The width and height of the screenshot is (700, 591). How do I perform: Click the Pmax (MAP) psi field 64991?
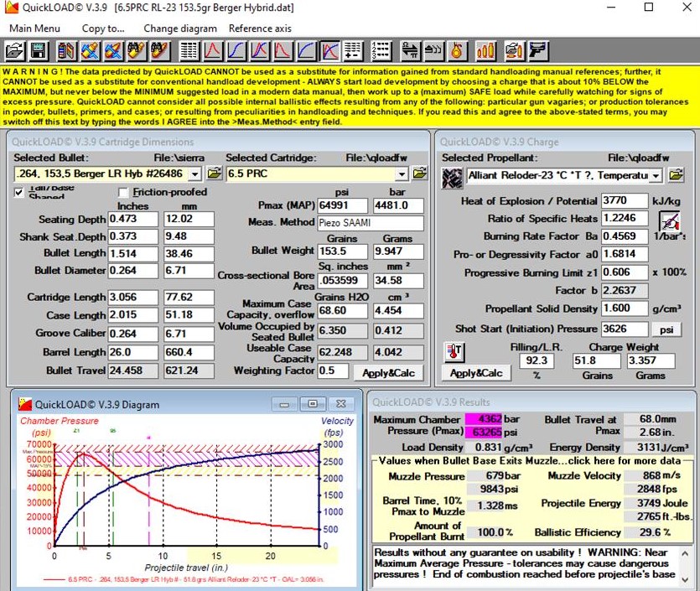(342, 205)
